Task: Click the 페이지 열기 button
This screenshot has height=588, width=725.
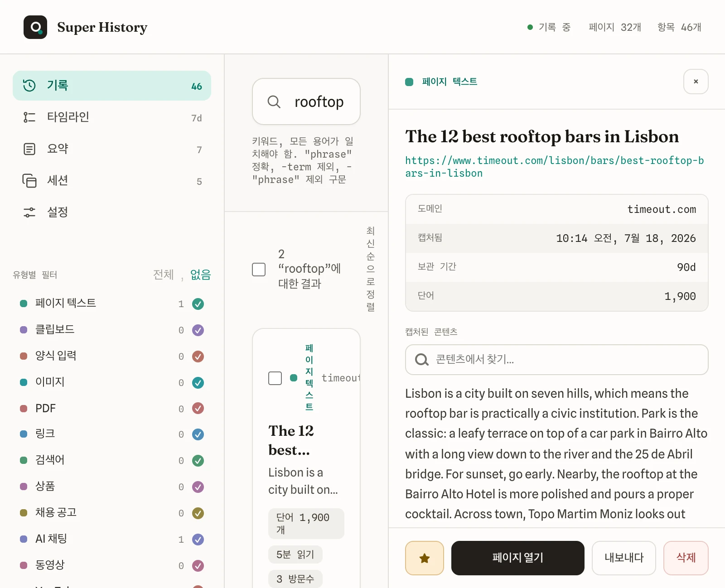Action: click(x=518, y=558)
